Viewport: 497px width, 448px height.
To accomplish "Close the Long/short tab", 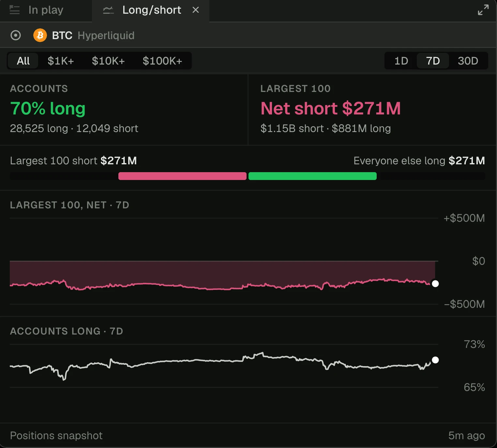I will pyautogui.click(x=196, y=10).
